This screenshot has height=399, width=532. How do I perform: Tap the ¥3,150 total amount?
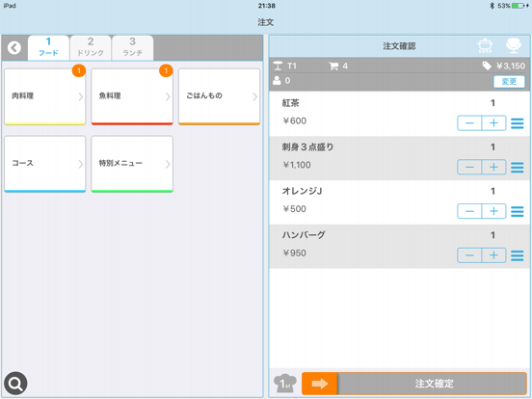pos(511,66)
